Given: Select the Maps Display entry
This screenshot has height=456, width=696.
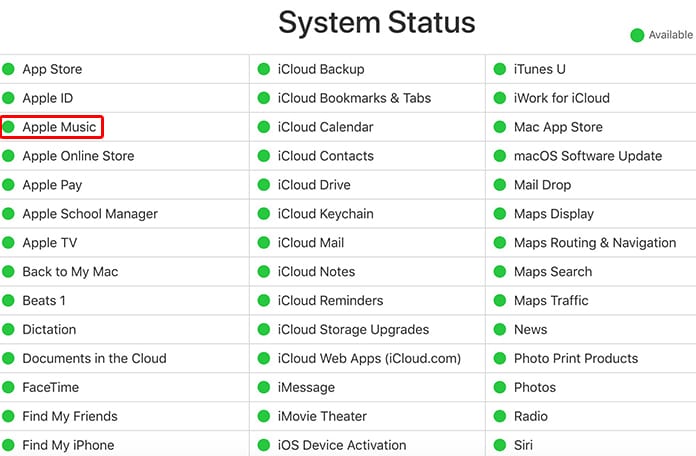Looking at the screenshot, I should [x=554, y=214].
